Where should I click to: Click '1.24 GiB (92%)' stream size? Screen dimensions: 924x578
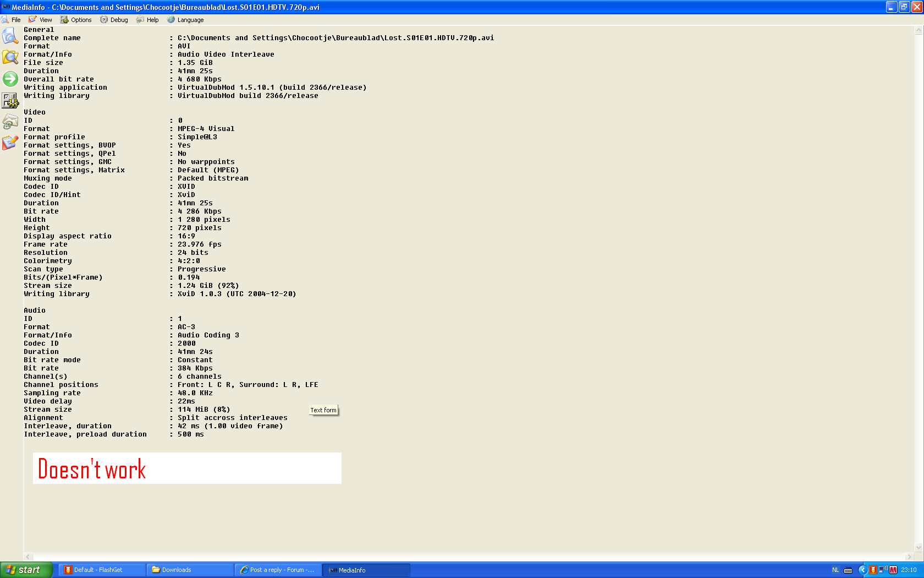pyautogui.click(x=208, y=286)
